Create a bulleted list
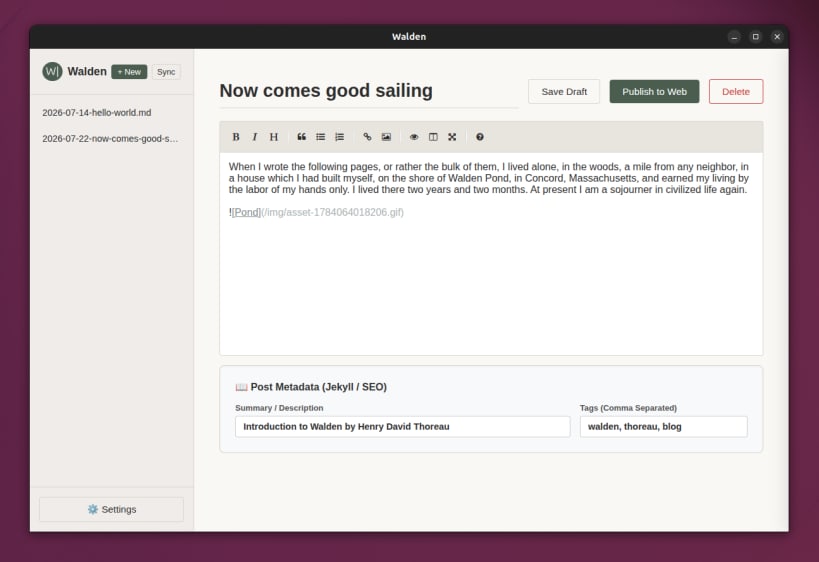Screen dimensions: 819x562 (x=321, y=137)
